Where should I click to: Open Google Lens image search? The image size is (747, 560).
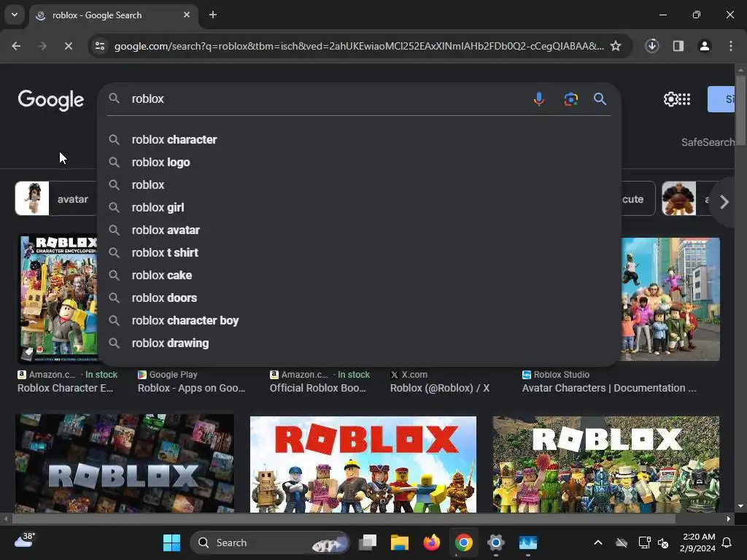tap(570, 99)
